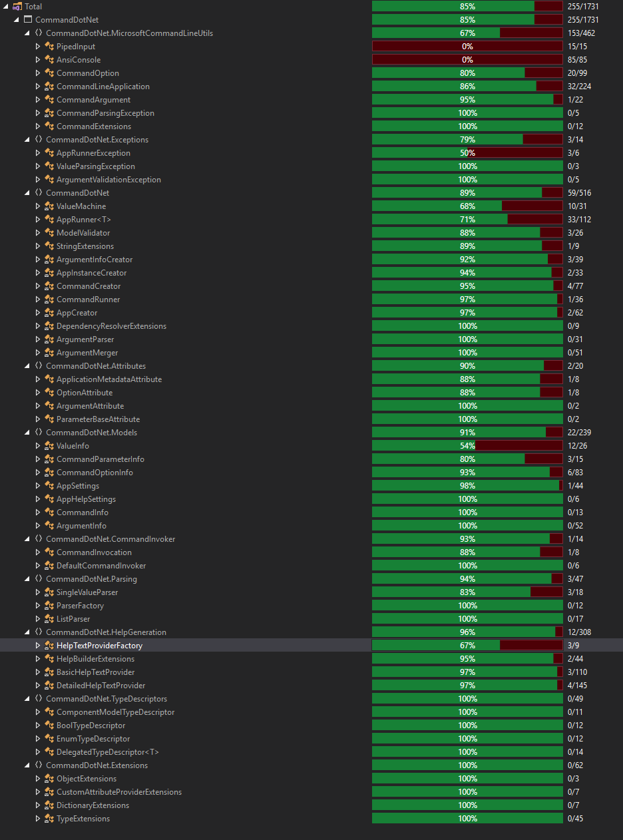Expand the DetailedHelpTextProvider node
The width and height of the screenshot is (623, 840).
(x=37, y=685)
